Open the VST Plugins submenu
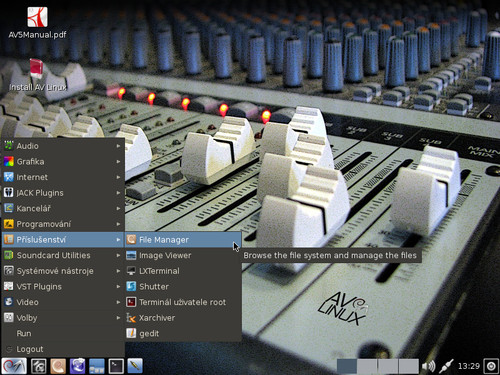Viewport: 500px width, 375px height. click(63, 287)
